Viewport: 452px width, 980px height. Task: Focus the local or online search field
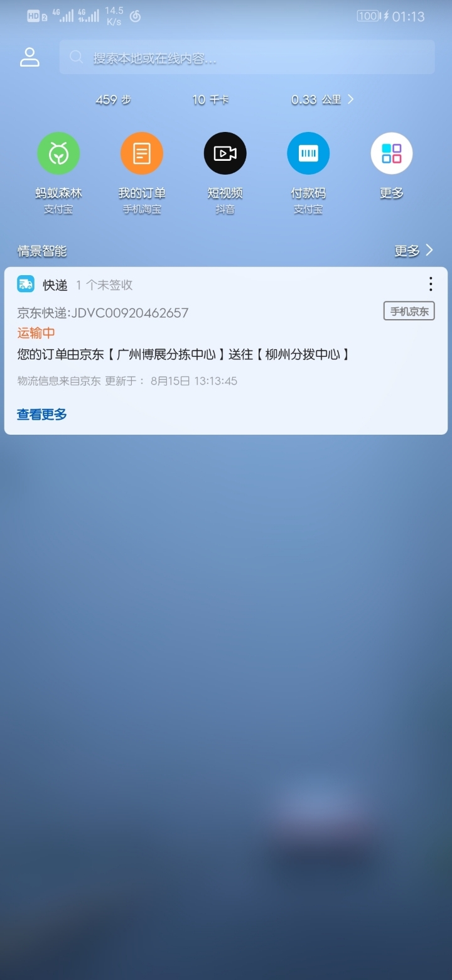click(247, 57)
